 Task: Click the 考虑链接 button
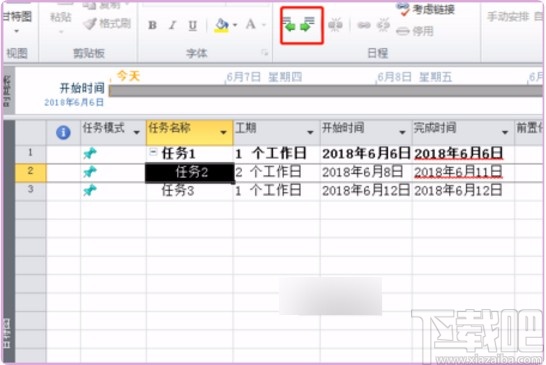(426, 10)
